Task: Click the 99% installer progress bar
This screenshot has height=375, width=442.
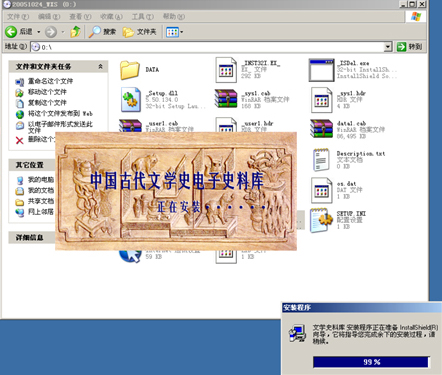Action: pyautogui.click(x=371, y=362)
